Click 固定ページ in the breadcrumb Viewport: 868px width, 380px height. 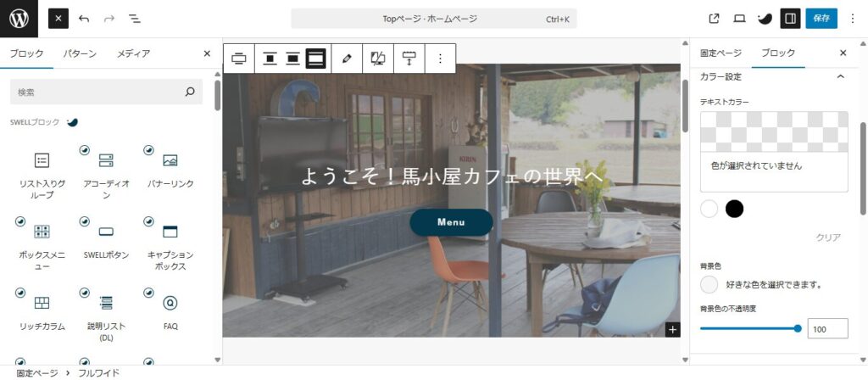[x=37, y=373]
